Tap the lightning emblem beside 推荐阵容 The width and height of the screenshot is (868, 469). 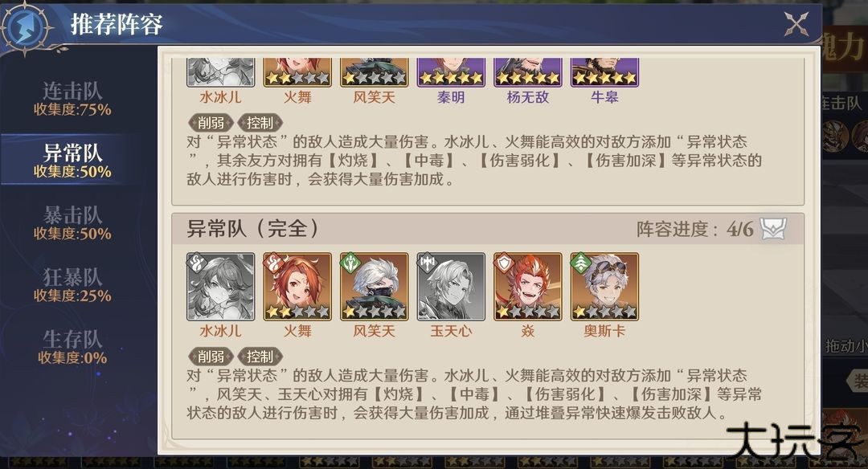tap(24, 27)
